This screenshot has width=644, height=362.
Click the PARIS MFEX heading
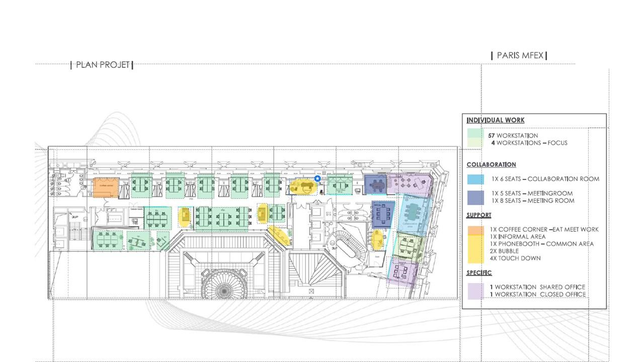click(520, 55)
